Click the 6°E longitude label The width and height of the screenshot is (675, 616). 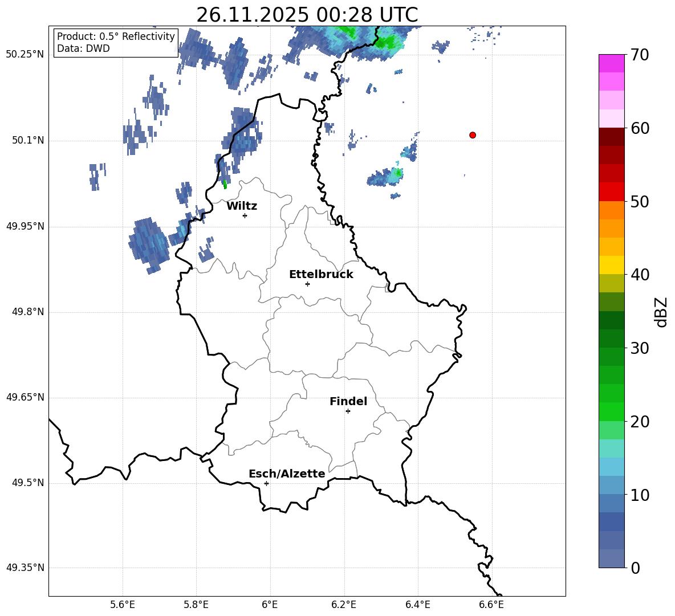click(x=270, y=605)
